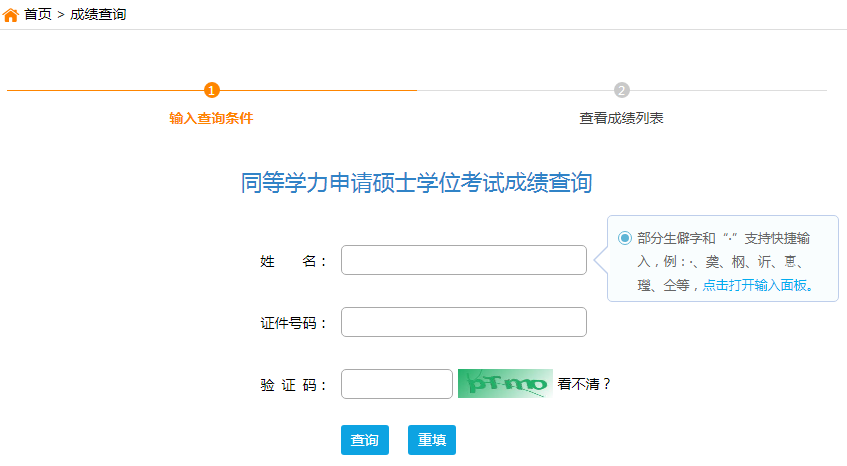This screenshot has width=847, height=466.
Task: Select the 成绩查询 breadcrumb item
Action: [98, 15]
